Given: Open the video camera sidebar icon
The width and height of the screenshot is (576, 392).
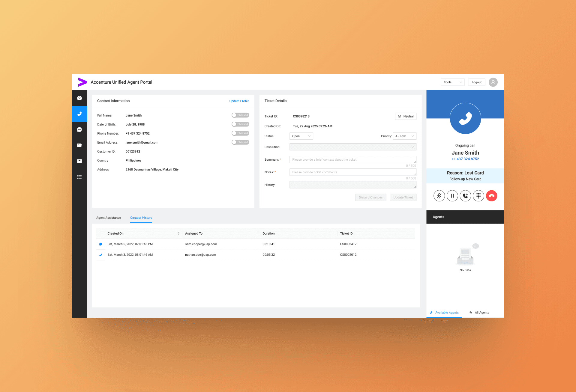Looking at the screenshot, I should coord(79,145).
